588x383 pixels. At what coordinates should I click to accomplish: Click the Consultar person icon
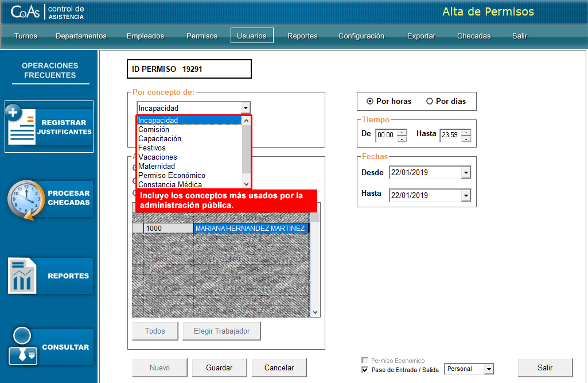tap(23, 347)
